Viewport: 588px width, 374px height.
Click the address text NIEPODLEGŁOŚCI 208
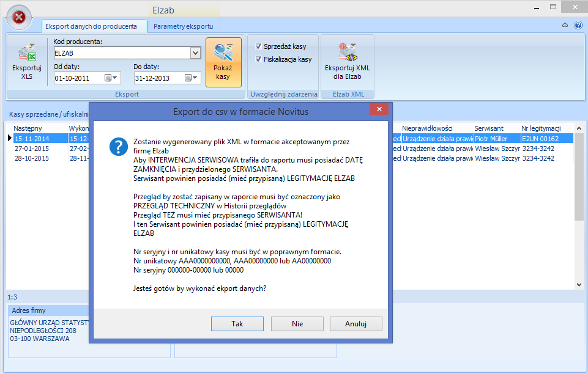43,331
